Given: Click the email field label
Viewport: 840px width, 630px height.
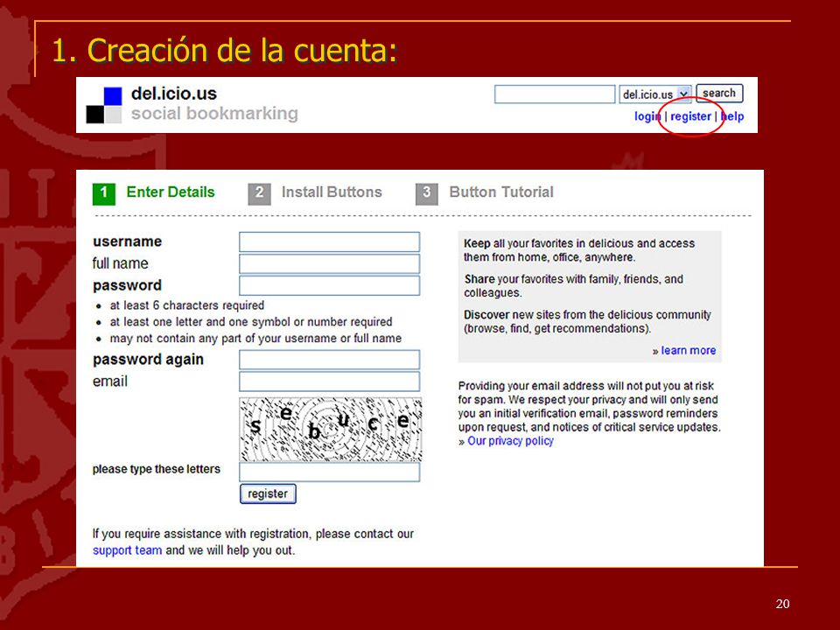Looking at the screenshot, I should click(x=110, y=381).
